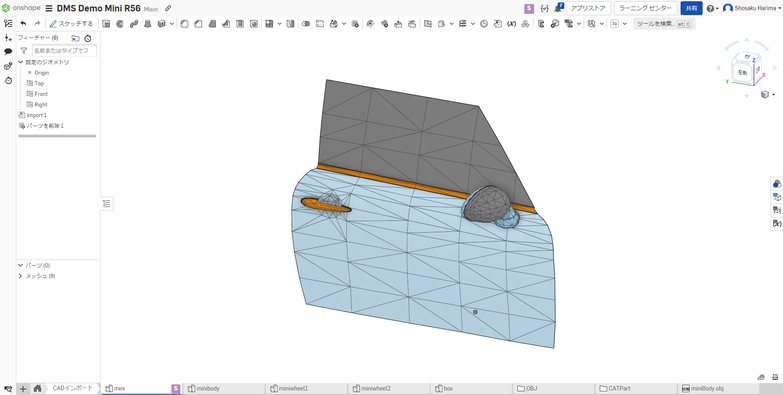The image size is (783, 395).
Task: Click the document link icon beside Main
Action: [168, 8]
